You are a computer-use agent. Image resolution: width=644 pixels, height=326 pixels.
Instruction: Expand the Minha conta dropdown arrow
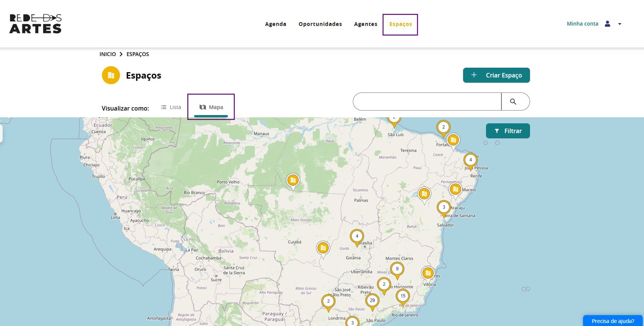click(x=620, y=24)
